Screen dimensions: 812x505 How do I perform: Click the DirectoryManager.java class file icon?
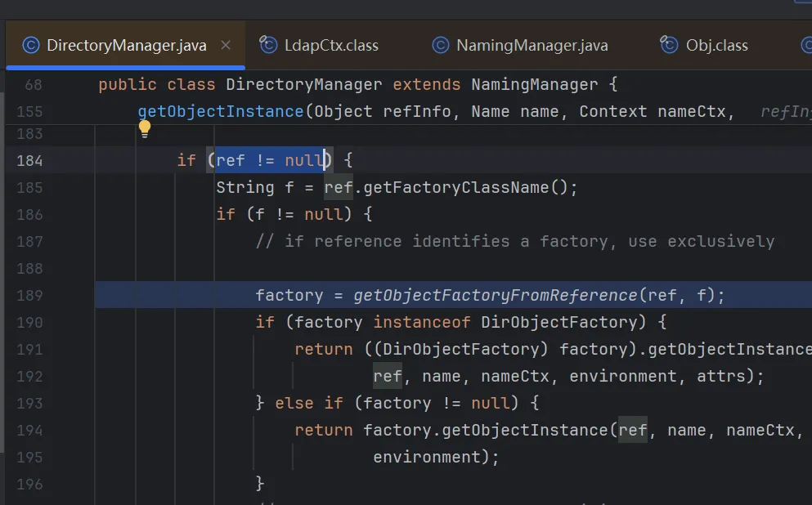31,45
